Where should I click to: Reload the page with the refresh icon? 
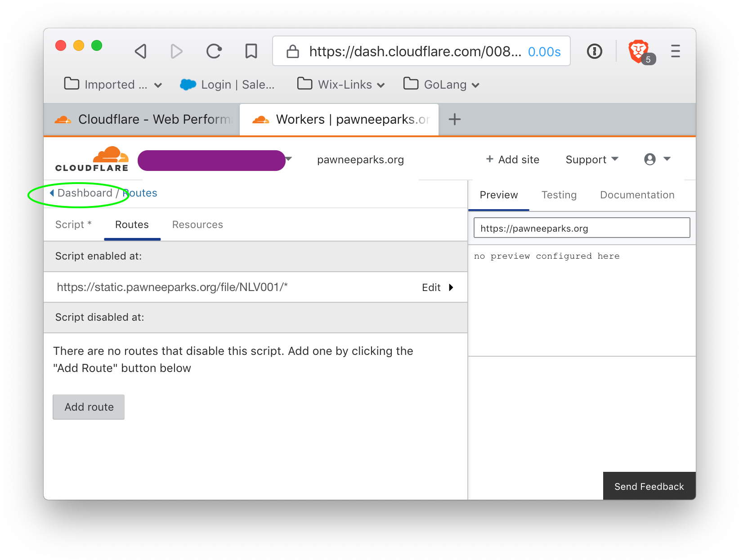[214, 51]
